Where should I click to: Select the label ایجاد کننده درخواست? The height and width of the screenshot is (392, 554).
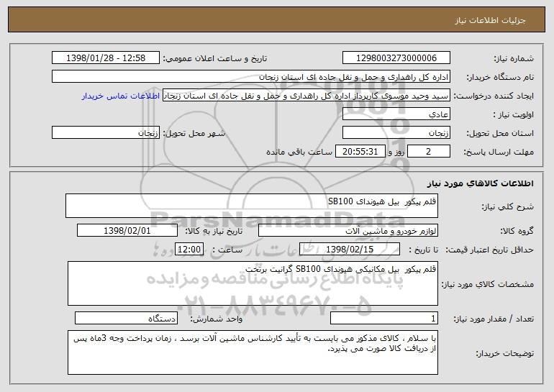point(494,96)
